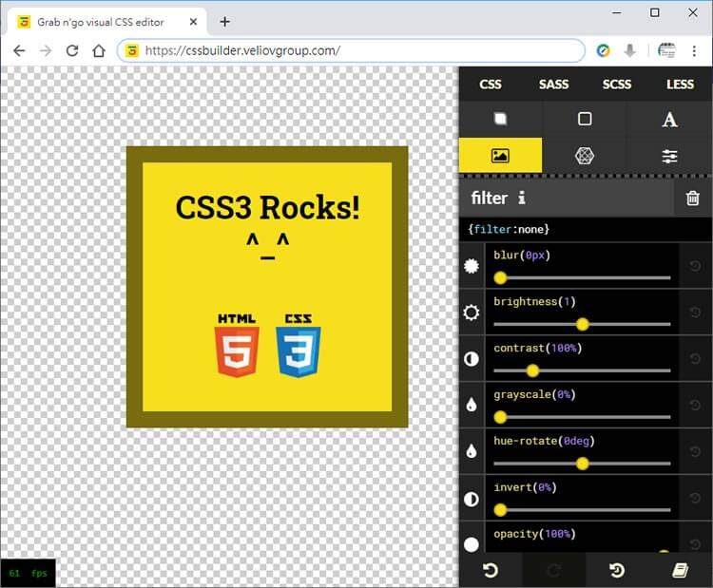Click the HTML5 logo in preview
The image size is (713, 588).
click(x=237, y=346)
